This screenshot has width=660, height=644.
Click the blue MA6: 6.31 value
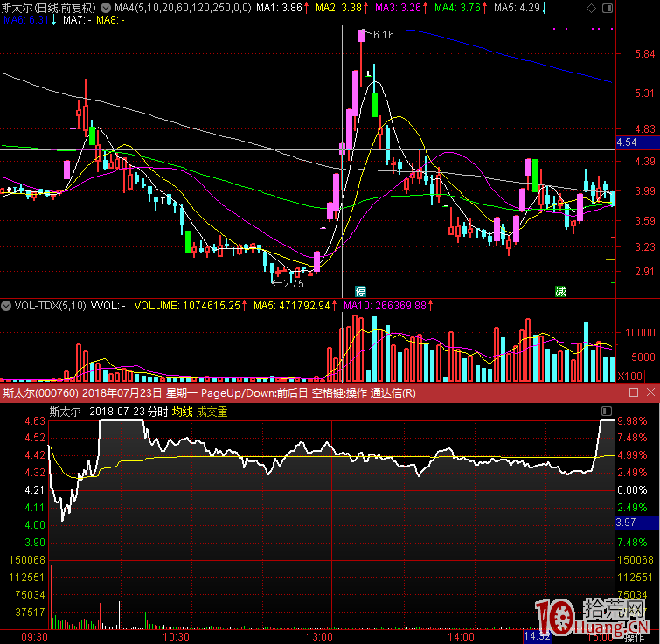pyautogui.click(x=26, y=20)
